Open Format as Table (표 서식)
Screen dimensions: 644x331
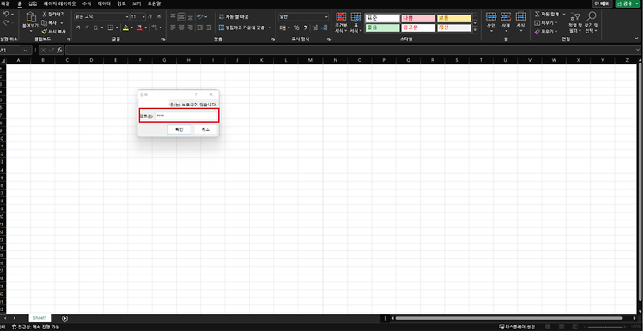[x=355, y=22]
